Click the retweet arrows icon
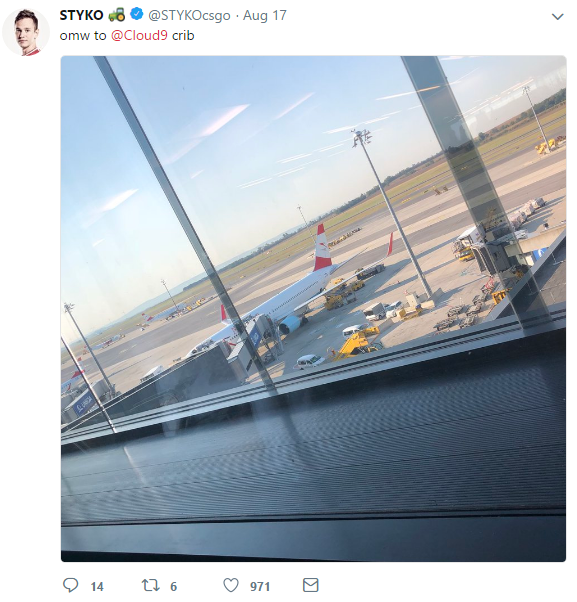 pos(150,585)
